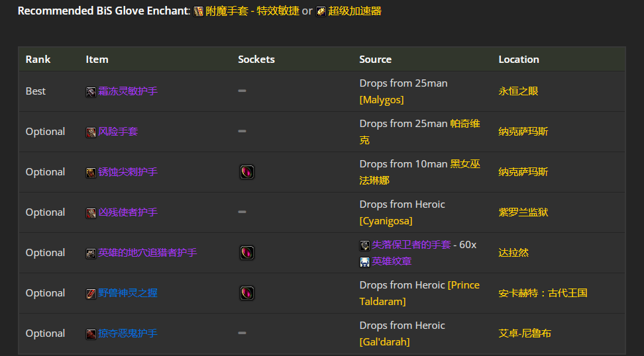Click the 附魔手套 enchant icon
This screenshot has height=356, width=644.
(198, 11)
